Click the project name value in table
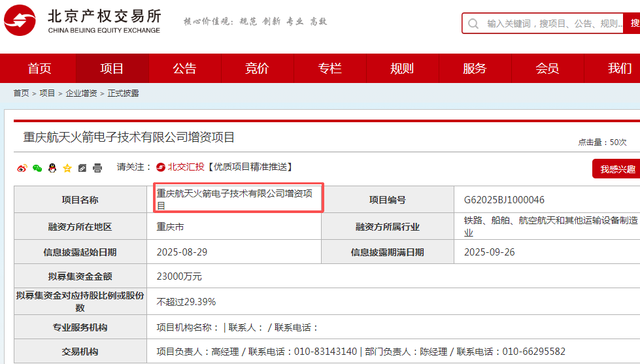The image size is (640, 364). tap(235, 199)
